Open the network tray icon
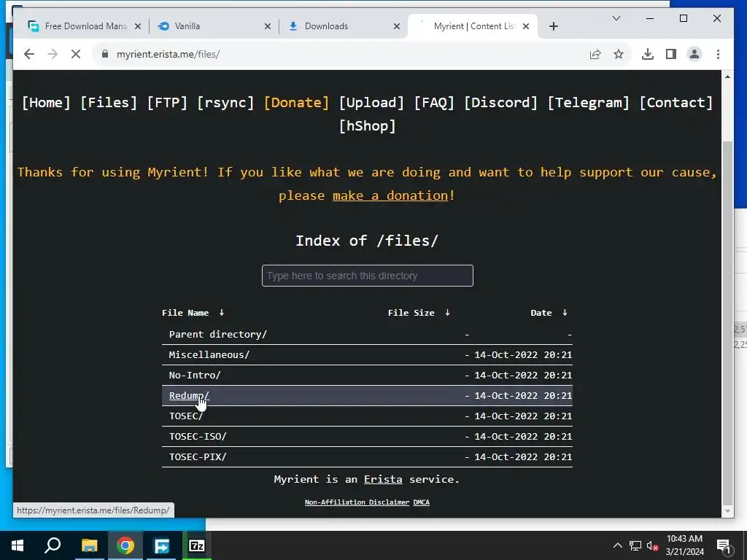Screen dimensions: 747x560 click(635, 545)
